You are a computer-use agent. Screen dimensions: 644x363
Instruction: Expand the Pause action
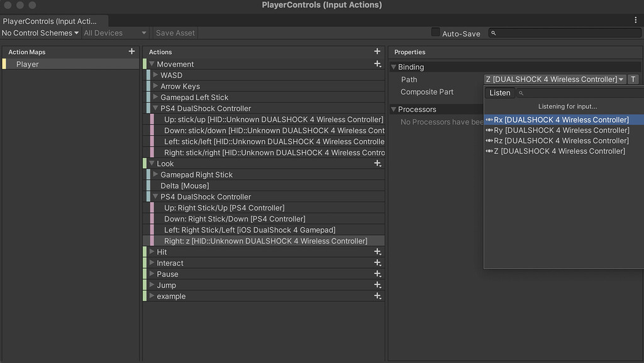click(x=152, y=274)
